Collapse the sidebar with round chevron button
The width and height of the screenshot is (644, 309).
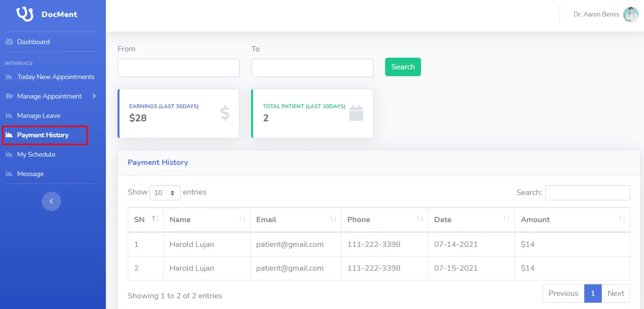(x=51, y=201)
